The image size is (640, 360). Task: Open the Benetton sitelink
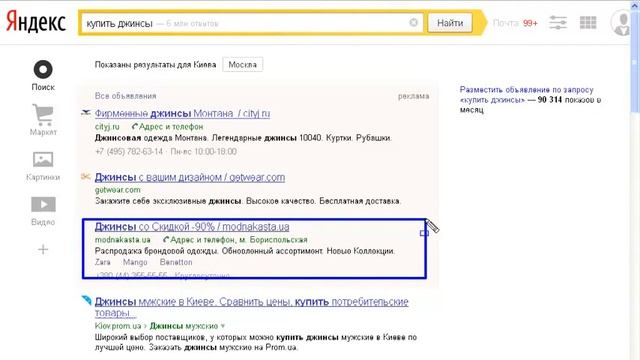tap(176, 262)
